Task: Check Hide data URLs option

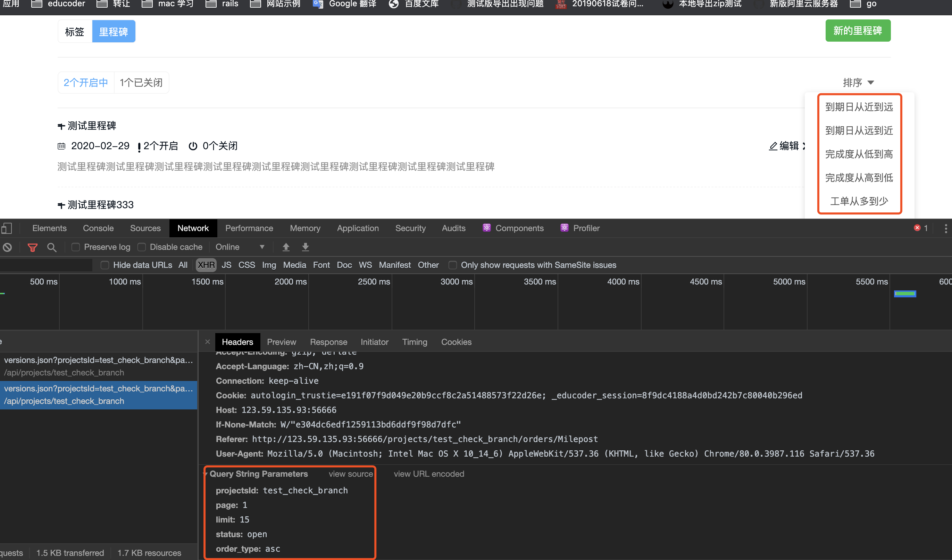Action: (105, 265)
